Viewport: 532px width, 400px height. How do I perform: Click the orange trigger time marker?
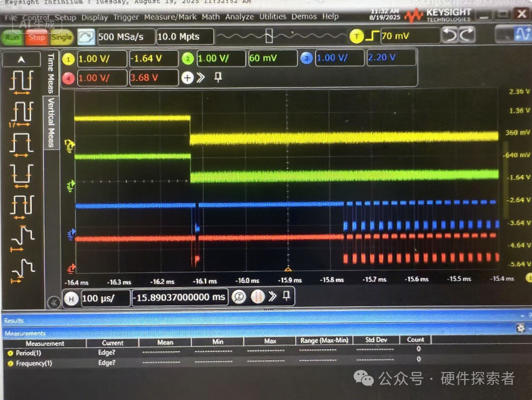coord(288,269)
